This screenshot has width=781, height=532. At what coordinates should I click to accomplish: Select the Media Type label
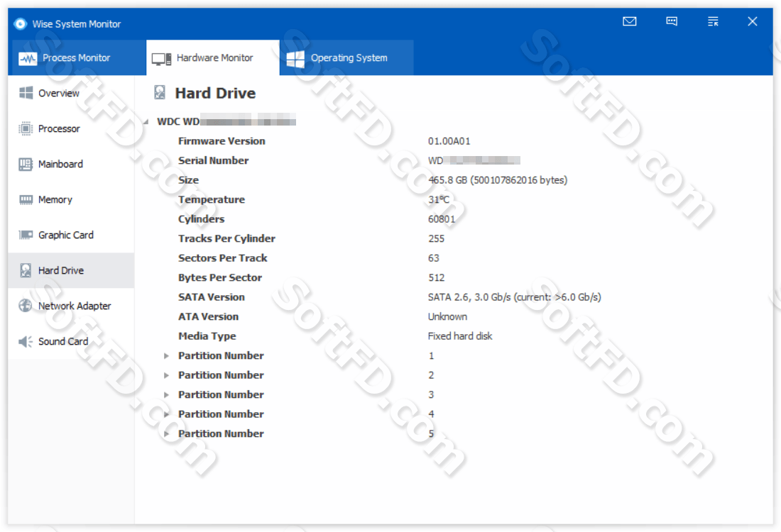point(207,336)
